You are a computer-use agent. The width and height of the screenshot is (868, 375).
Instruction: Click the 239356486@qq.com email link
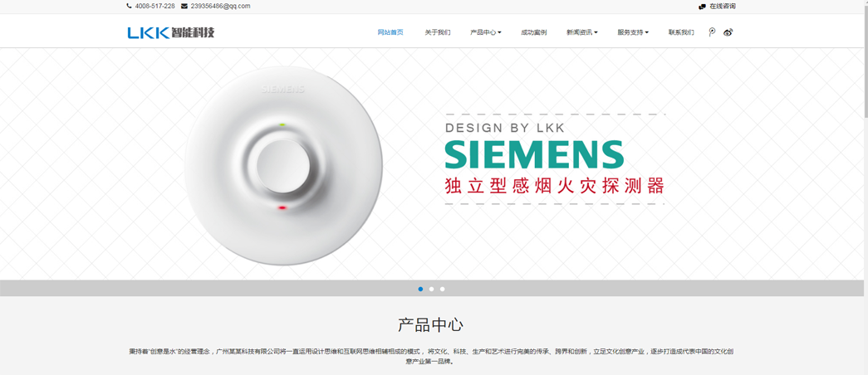[220, 6]
